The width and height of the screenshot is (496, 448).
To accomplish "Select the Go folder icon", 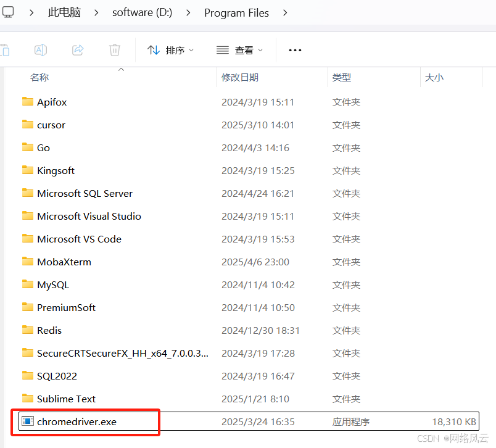I will [28, 147].
